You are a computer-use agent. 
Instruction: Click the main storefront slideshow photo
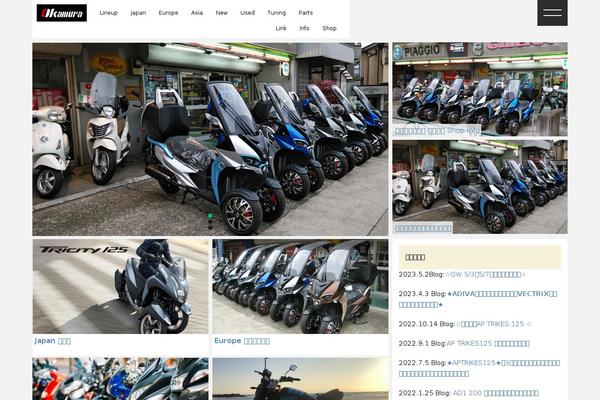point(210,139)
